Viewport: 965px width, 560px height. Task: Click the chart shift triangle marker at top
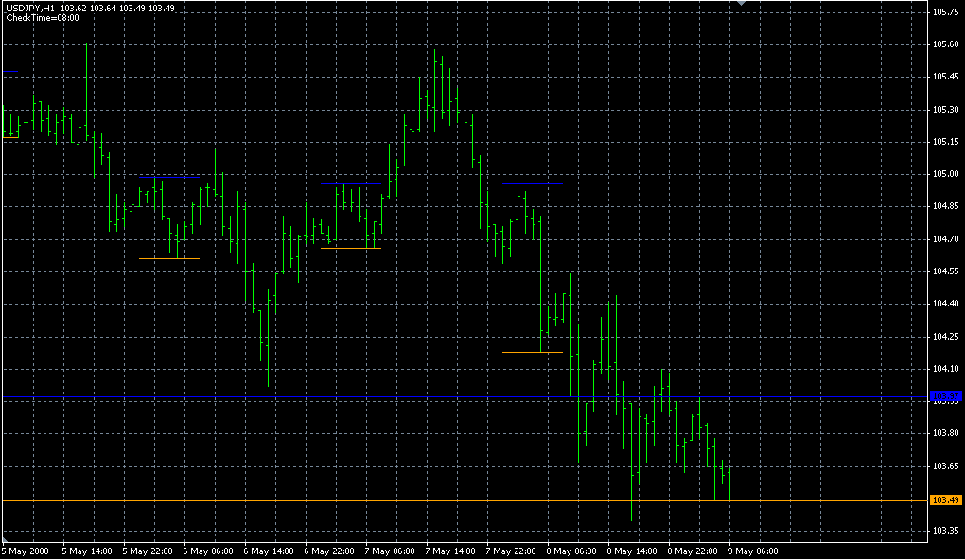pyautogui.click(x=741, y=3)
